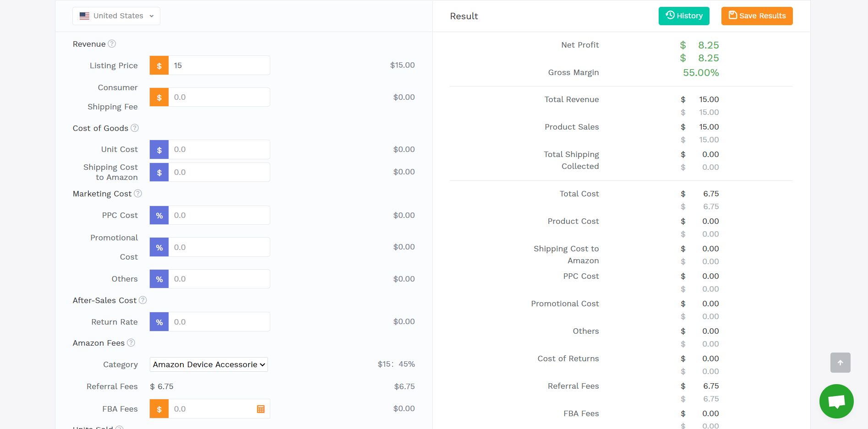The height and width of the screenshot is (429, 868).
Task: Toggle the Return Rate percent unit
Action: click(159, 322)
